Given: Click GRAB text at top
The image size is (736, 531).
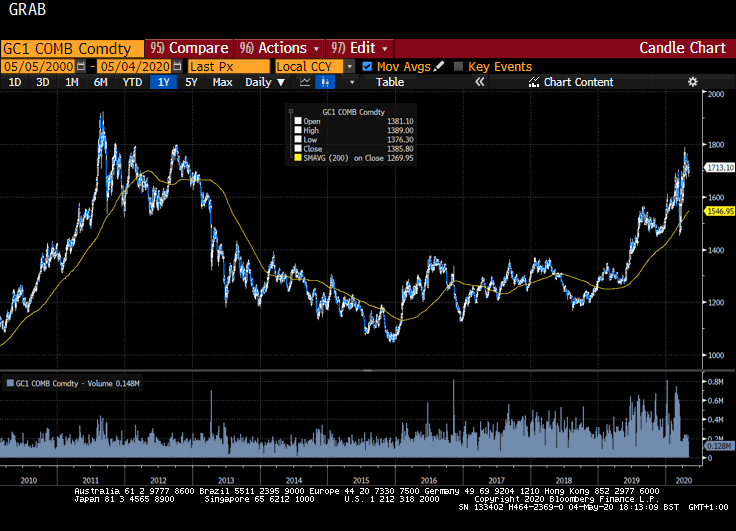Looking at the screenshot, I should tap(27, 9).
